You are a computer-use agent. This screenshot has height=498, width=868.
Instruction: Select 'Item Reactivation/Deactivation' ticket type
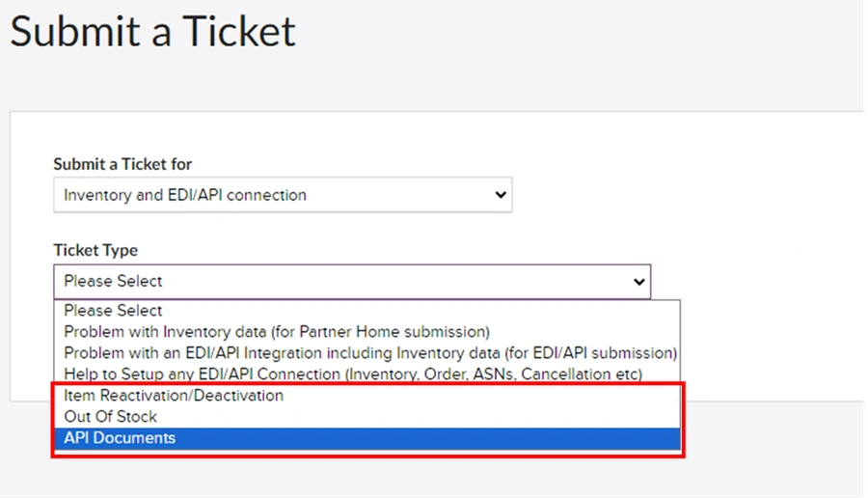tap(367, 396)
